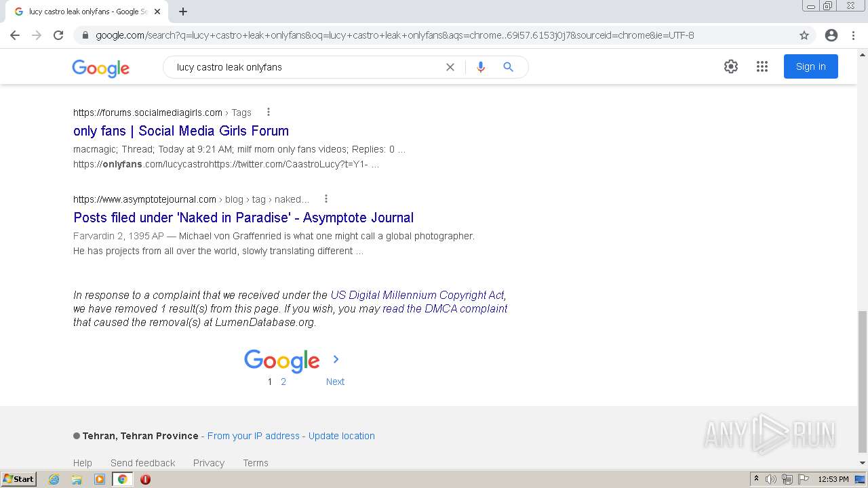Open the Google apps grid

[762, 66]
